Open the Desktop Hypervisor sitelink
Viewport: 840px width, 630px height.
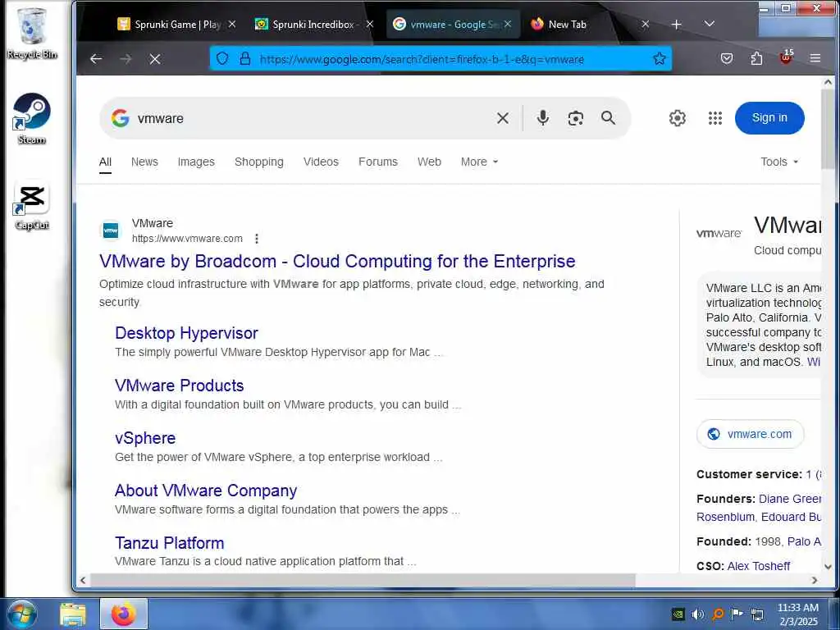click(186, 333)
